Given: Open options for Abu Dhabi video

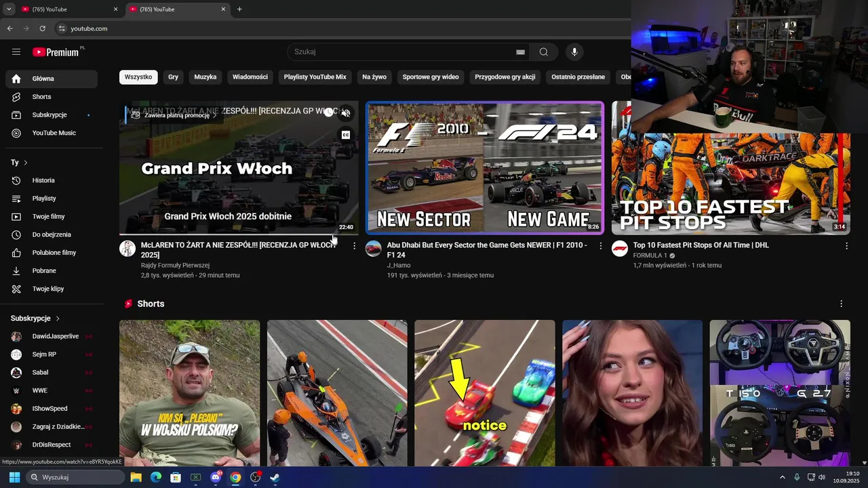Looking at the screenshot, I should coord(600,245).
